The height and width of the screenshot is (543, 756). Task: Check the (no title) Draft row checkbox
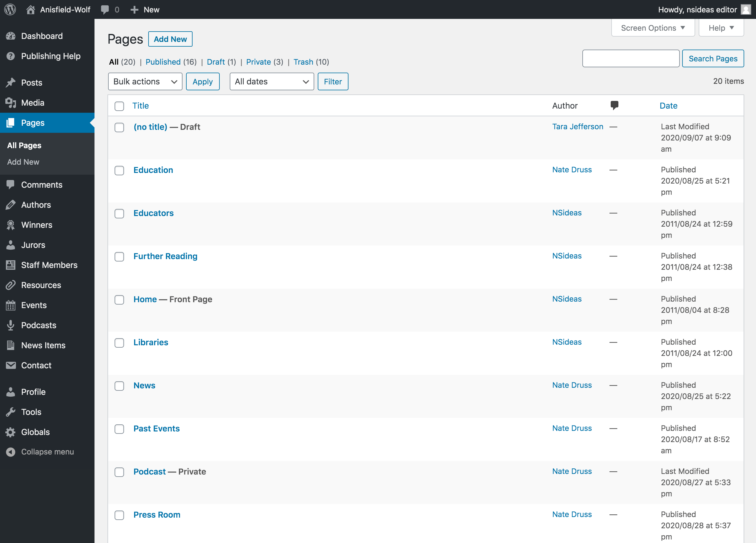click(119, 127)
